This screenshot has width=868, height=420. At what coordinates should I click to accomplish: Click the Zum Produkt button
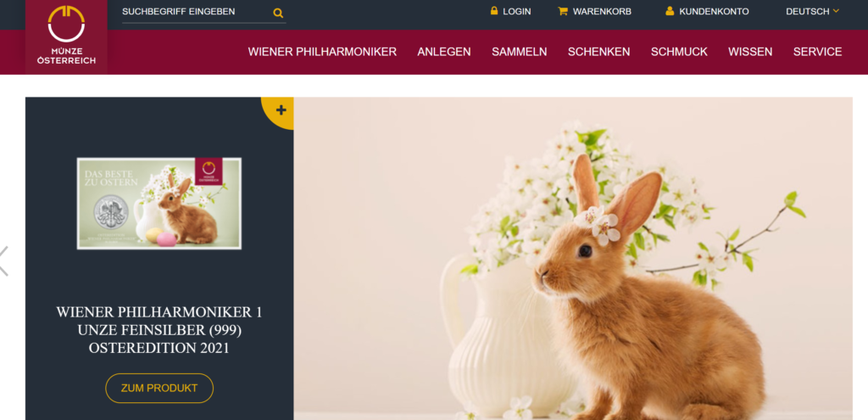tap(159, 389)
